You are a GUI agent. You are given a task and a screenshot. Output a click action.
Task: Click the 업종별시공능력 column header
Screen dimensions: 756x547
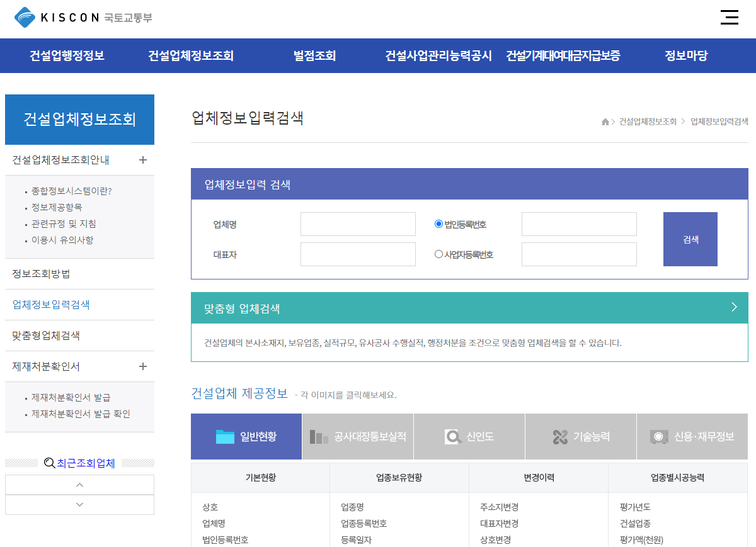678,478
